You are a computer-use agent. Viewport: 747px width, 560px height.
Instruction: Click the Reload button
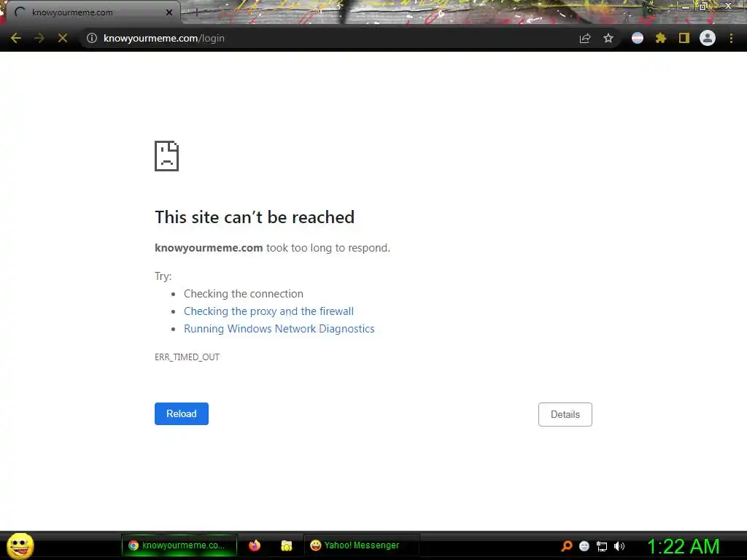point(182,414)
